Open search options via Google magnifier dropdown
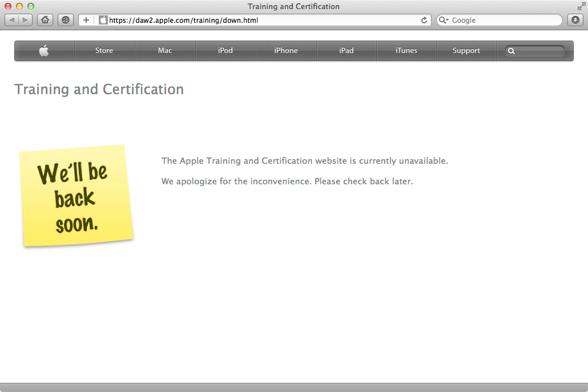This screenshot has height=392, width=588. pyautogui.click(x=444, y=20)
